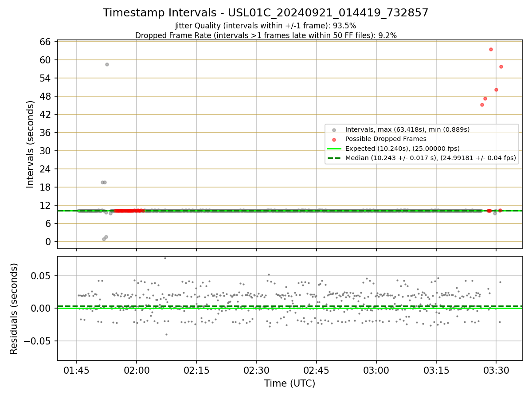Screen dimensions: 532x399
Task: Click the y-axis tick label '6'
Action: click(49, 223)
